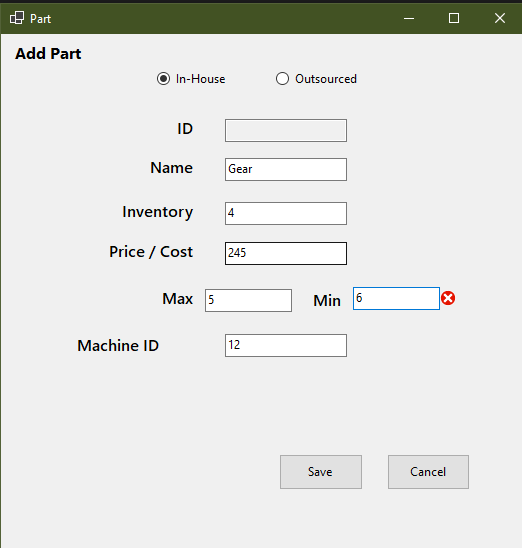This screenshot has width=522, height=548.
Task: Click the Name field containing Gear
Action: coord(286,170)
